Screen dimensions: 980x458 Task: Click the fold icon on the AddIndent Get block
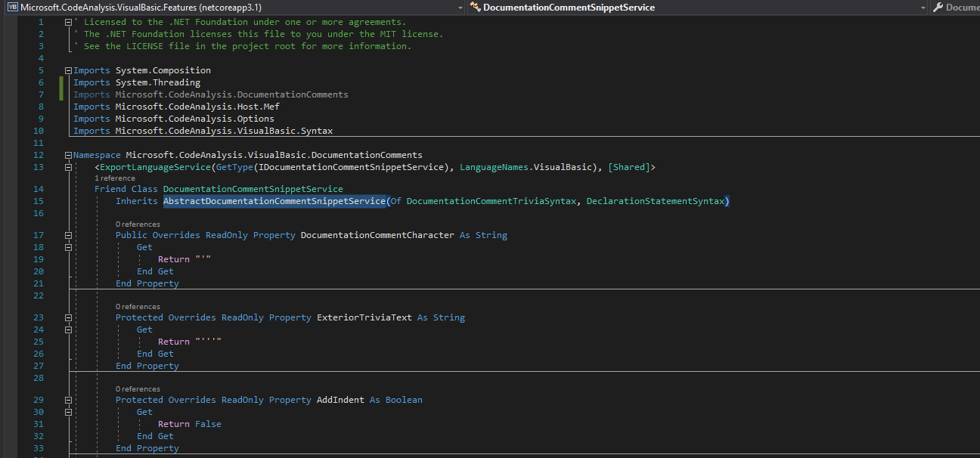coord(67,411)
